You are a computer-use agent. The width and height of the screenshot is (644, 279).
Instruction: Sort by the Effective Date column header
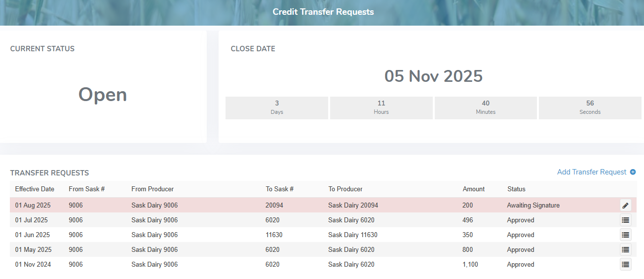pyautogui.click(x=35, y=189)
